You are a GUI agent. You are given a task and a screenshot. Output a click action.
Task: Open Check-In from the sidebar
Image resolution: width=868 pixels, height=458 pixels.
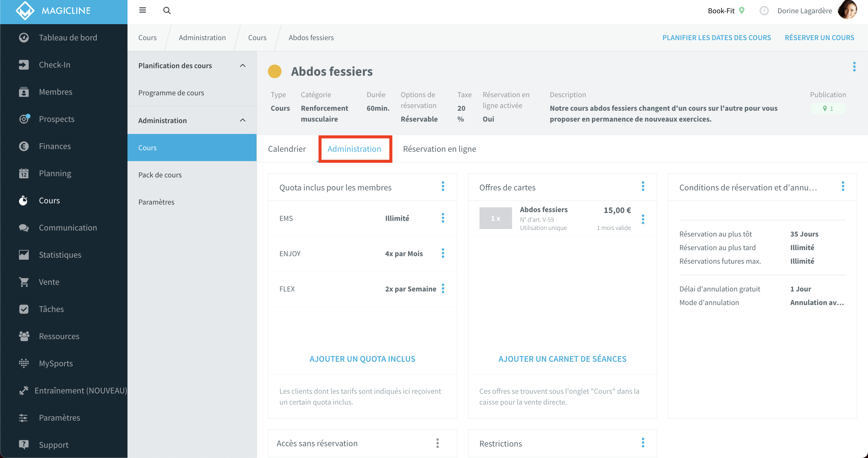(x=55, y=65)
